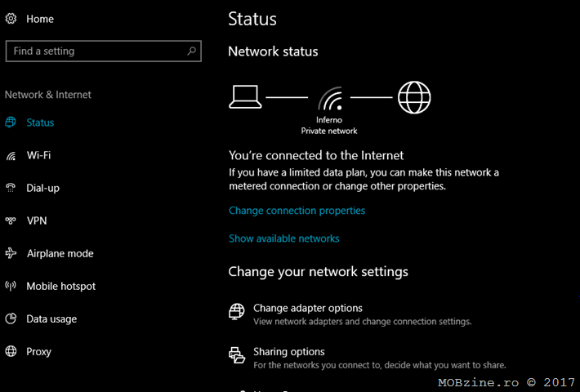Image resolution: width=580 pixels, height=392 pixels.
Task: Open Change adapter options
Action: click(x=308, y=308)
